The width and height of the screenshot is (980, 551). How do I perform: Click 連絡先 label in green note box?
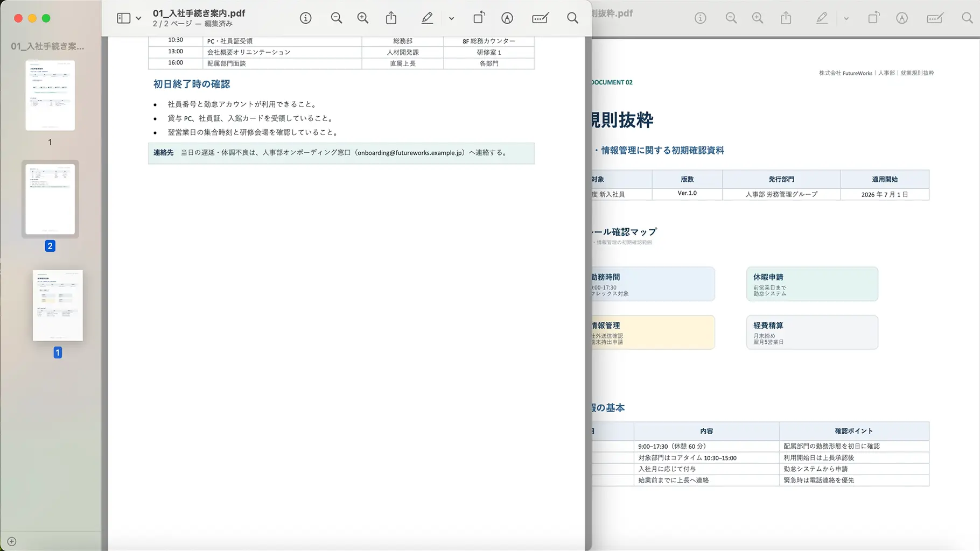point(163,153)
